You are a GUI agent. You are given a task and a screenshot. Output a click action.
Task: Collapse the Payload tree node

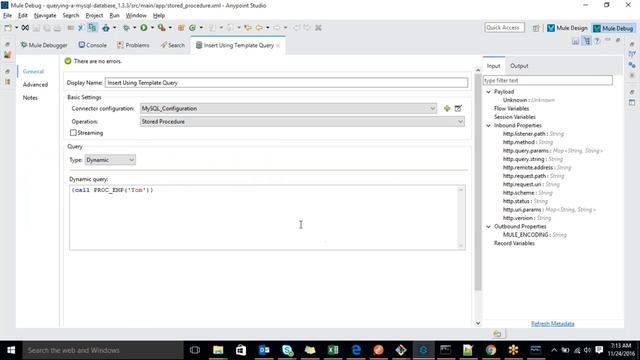tap(489, 92)
